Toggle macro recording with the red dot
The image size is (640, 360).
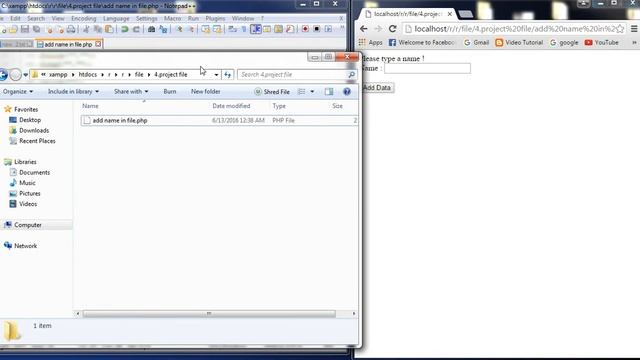[x=305, y=29]
